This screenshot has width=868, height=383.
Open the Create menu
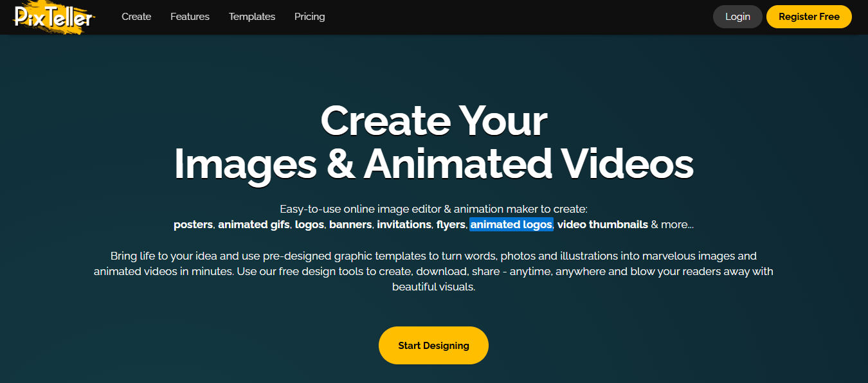coord(136,17)
